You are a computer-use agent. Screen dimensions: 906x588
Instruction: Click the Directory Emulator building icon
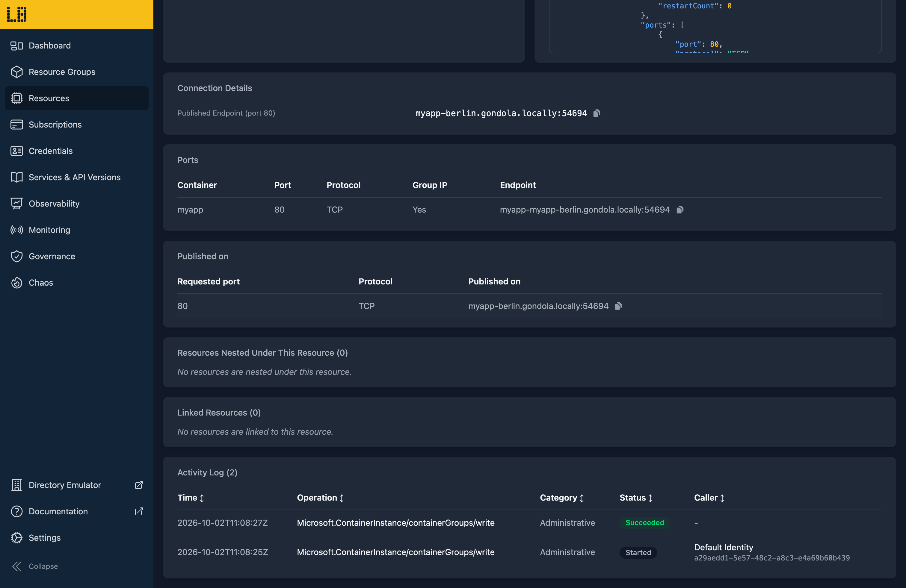click(17, 485)
